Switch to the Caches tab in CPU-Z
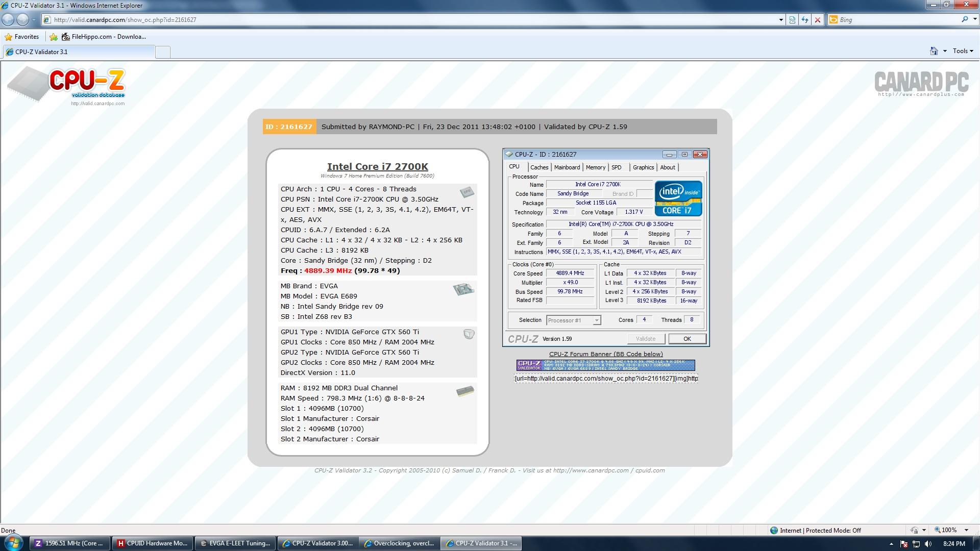The height and width of the screenshot is (551, 980). pyautogui.click(x=539, y=167)
